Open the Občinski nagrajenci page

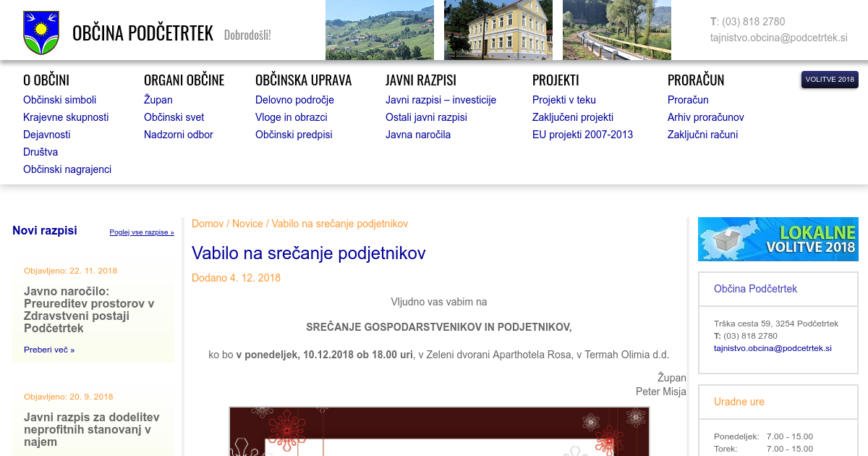click(x=67, y=169)
